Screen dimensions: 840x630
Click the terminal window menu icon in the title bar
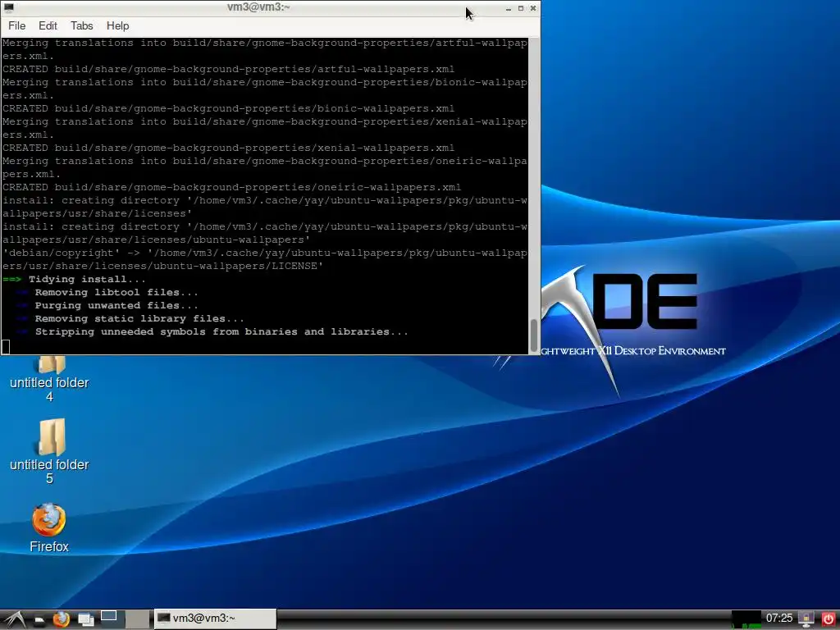pyautogui.click(x=8, y=7)
